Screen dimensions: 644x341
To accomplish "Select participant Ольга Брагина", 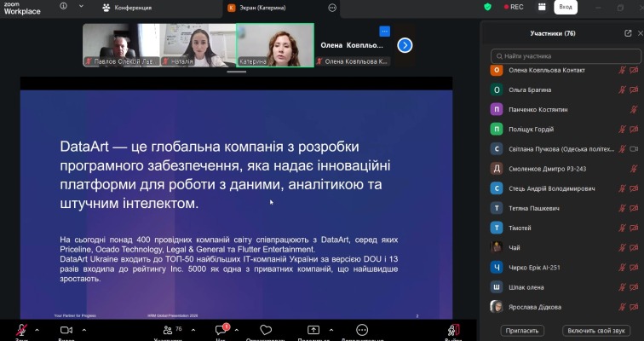I will pyautogui.click(x=563, y=90).
